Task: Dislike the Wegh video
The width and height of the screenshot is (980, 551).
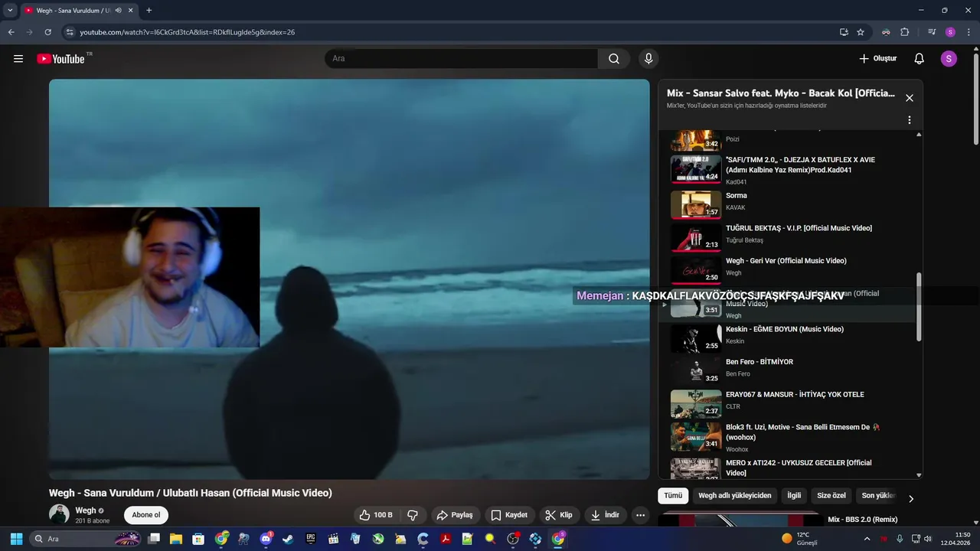Action: click(x=412, y=515)
